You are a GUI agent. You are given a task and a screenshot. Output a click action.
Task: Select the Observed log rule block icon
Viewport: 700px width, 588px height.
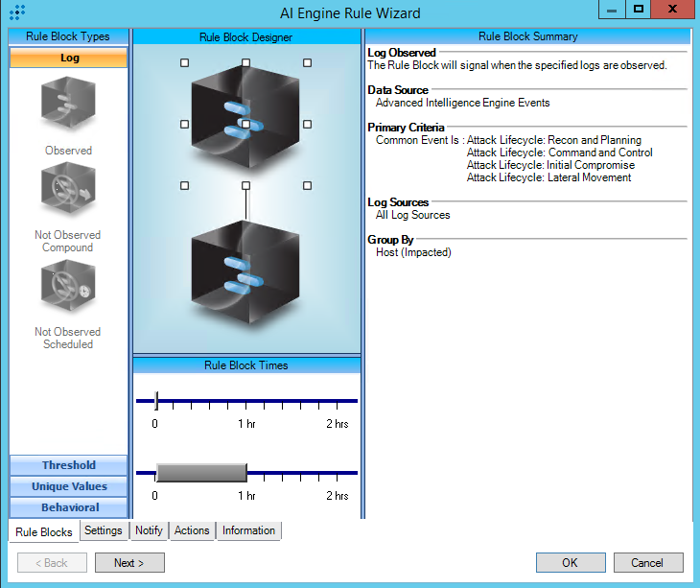68,106
